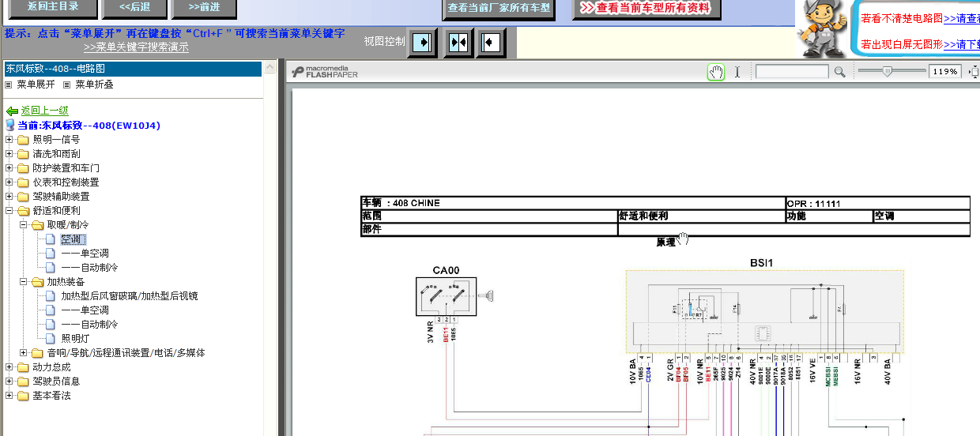Click the >>前进 forward button

(204, 8)
